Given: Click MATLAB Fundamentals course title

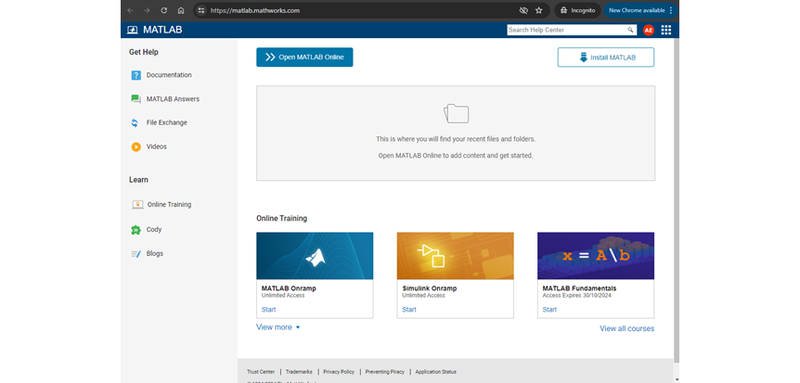Looking at the screenshot, I should 580,288.
